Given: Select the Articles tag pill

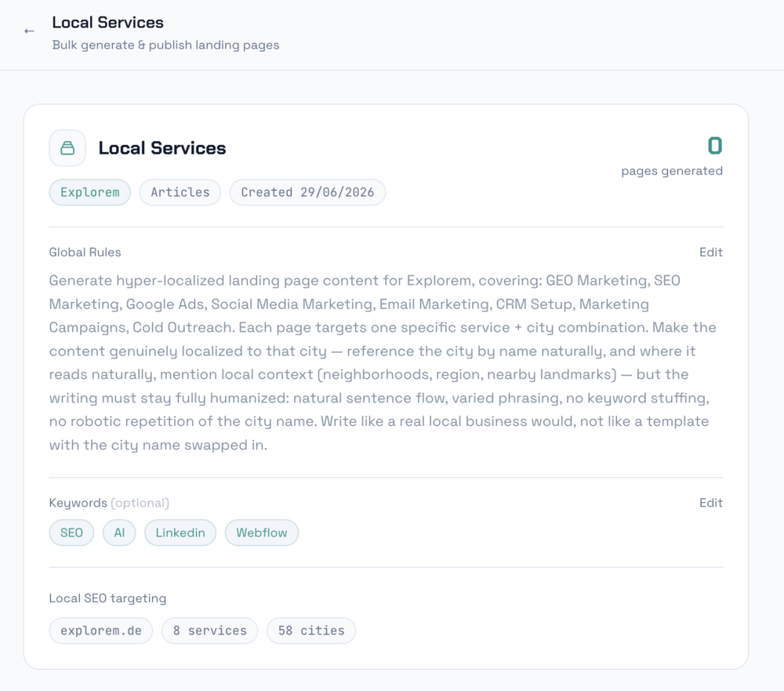Looking at the screenshot, I should click(180, 192).
